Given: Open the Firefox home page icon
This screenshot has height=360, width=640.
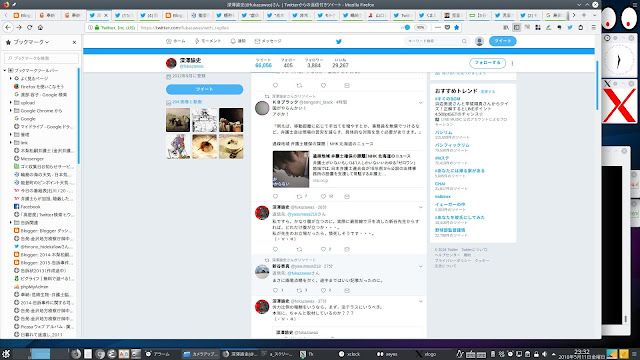Looking at the screenshot, I should point(40,27).
